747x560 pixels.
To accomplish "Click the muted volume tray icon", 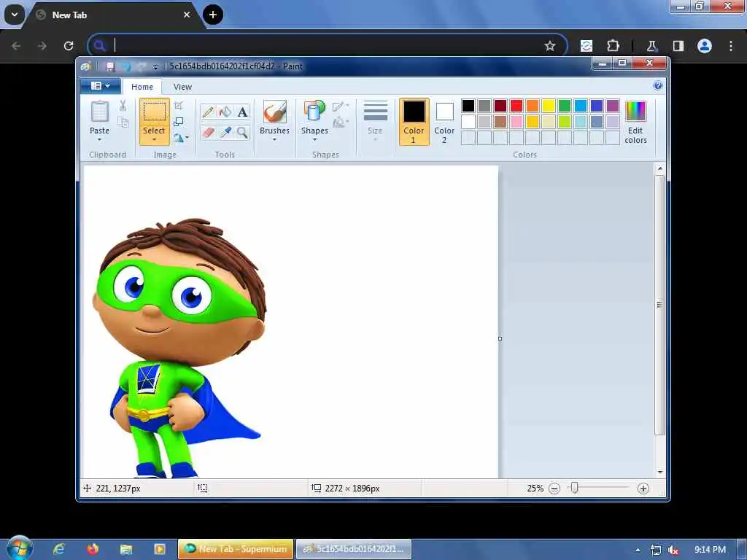I will [673, 550].
